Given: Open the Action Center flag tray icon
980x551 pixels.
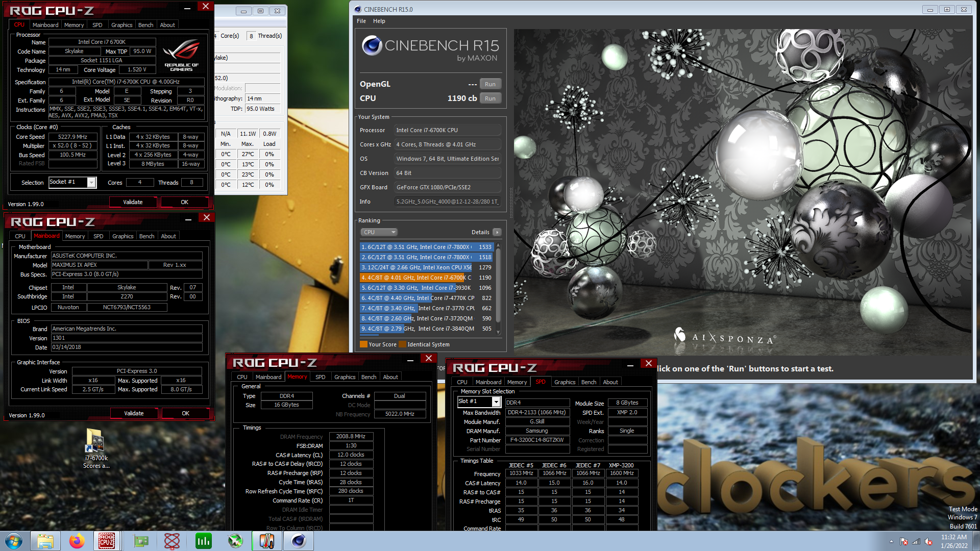Looking at the screenshot, I should pyautogui.click(x=904, y=541).
